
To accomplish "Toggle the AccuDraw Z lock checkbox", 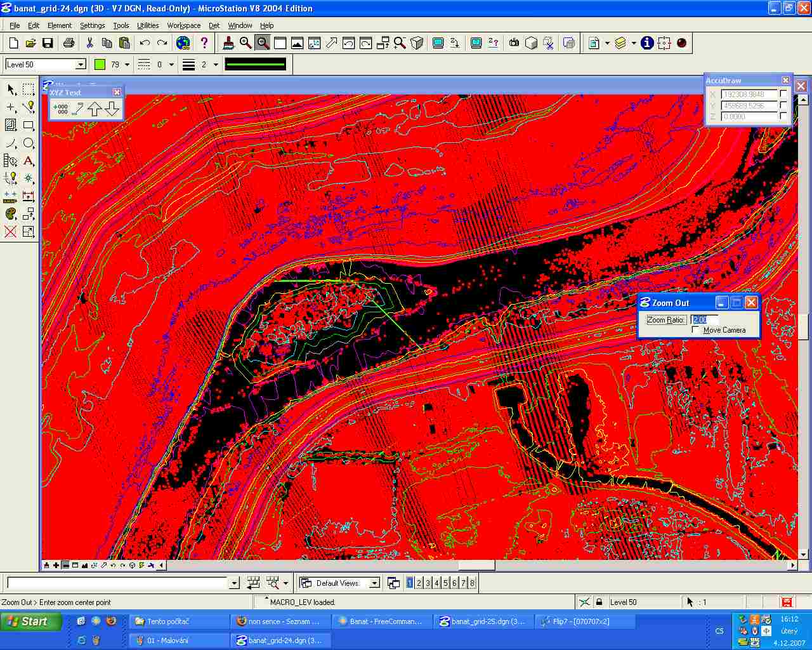I will 783,117.
